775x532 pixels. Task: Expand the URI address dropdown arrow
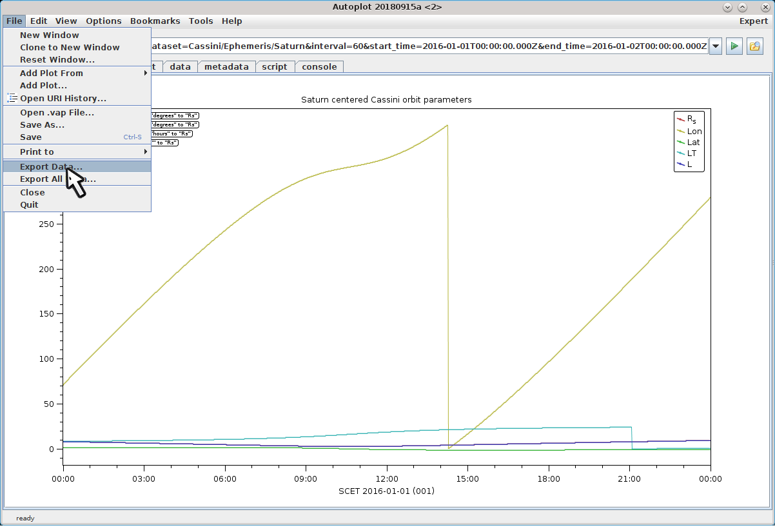tap(715, 46)
